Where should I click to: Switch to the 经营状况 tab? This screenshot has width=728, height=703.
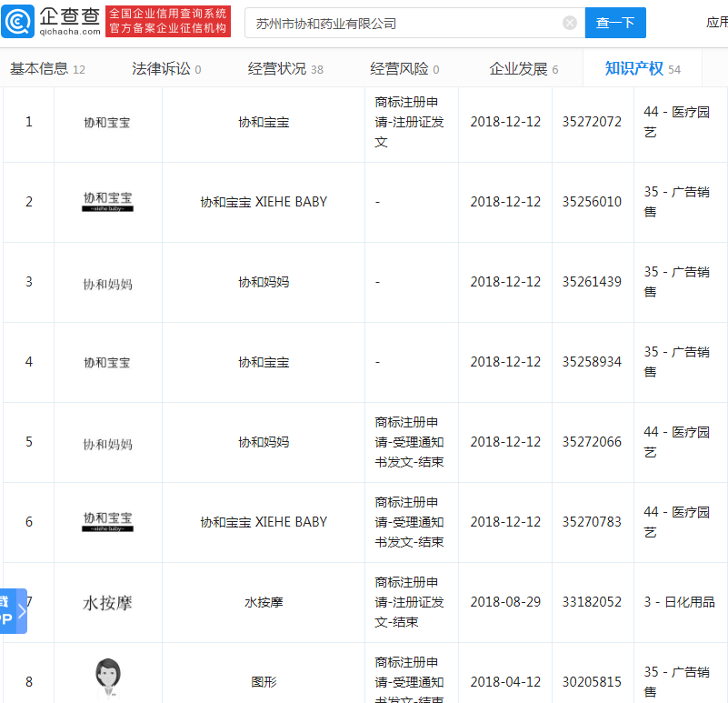coord(285,69)
